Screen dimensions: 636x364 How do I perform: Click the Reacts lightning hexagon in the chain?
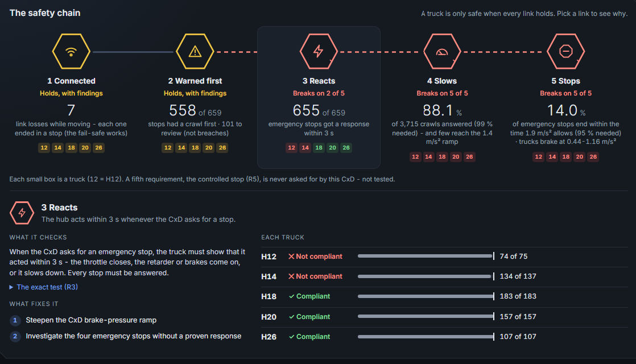coord(319,52)
